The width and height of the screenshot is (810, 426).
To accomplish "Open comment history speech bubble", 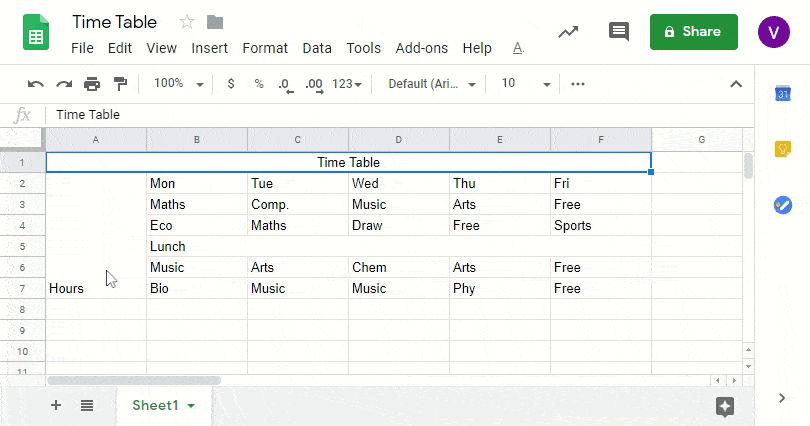I will coord(619,32).
